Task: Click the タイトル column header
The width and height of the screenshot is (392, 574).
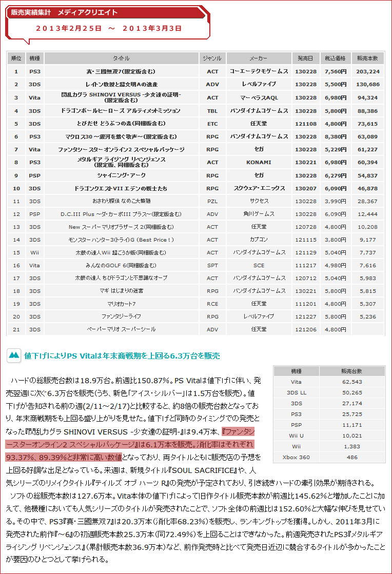Action: tap(121, 58)
